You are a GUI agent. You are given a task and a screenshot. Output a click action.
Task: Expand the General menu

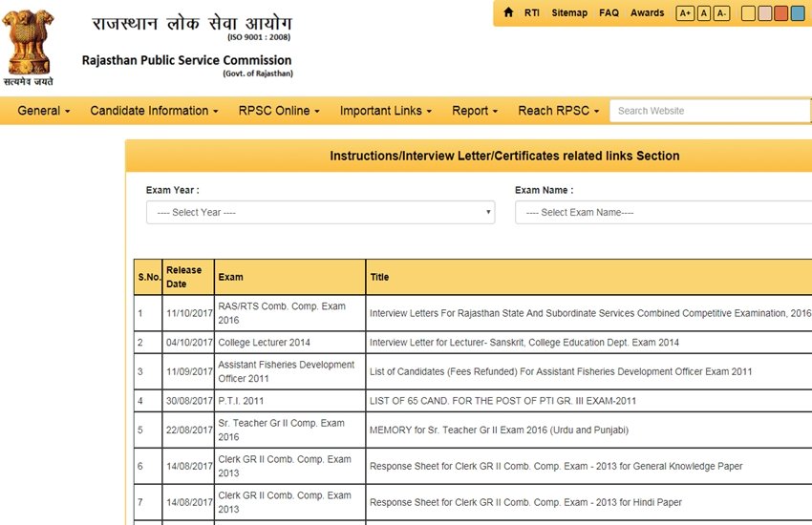pyautogui.click(x=44, y=111)
